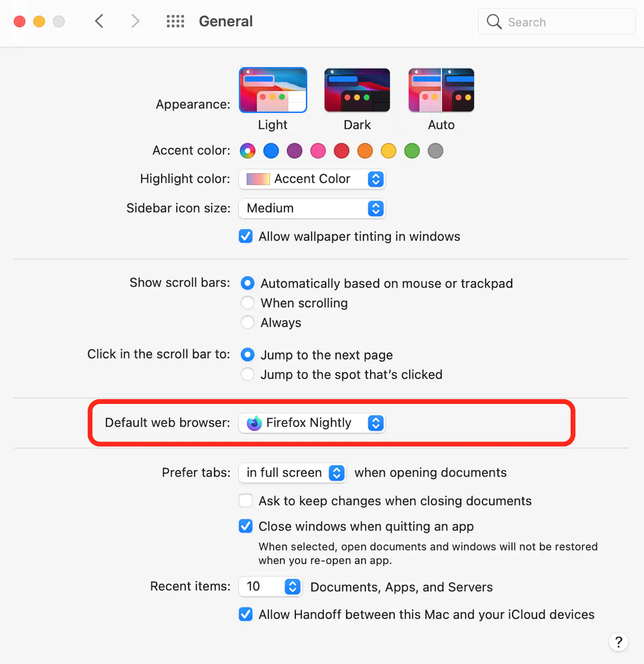Select Auto appearance mode

tap(441, 90)
